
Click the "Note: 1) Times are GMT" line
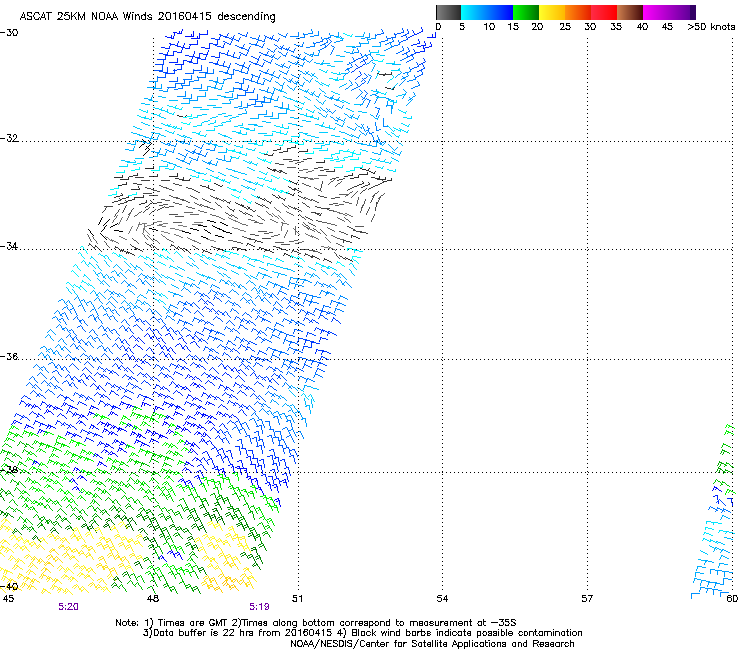click(x=315, y=623)
